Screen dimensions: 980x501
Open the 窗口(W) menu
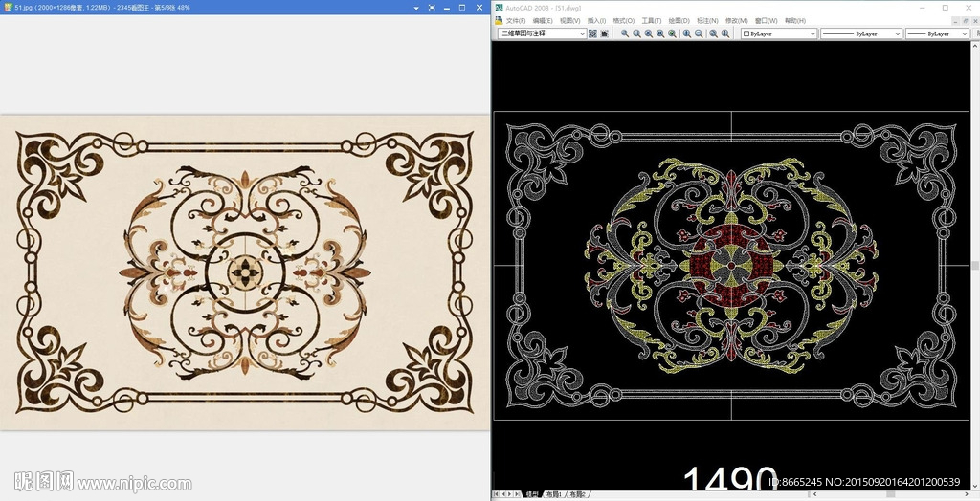click(767, 21)
